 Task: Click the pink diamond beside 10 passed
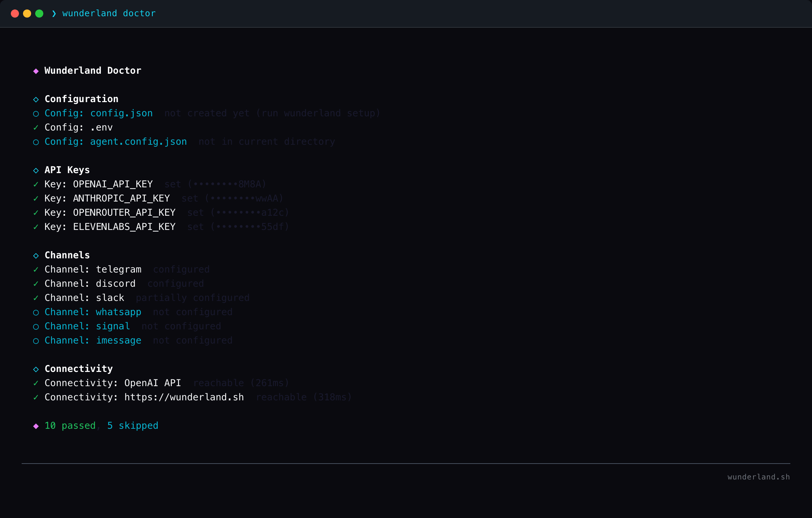(37, 426)
